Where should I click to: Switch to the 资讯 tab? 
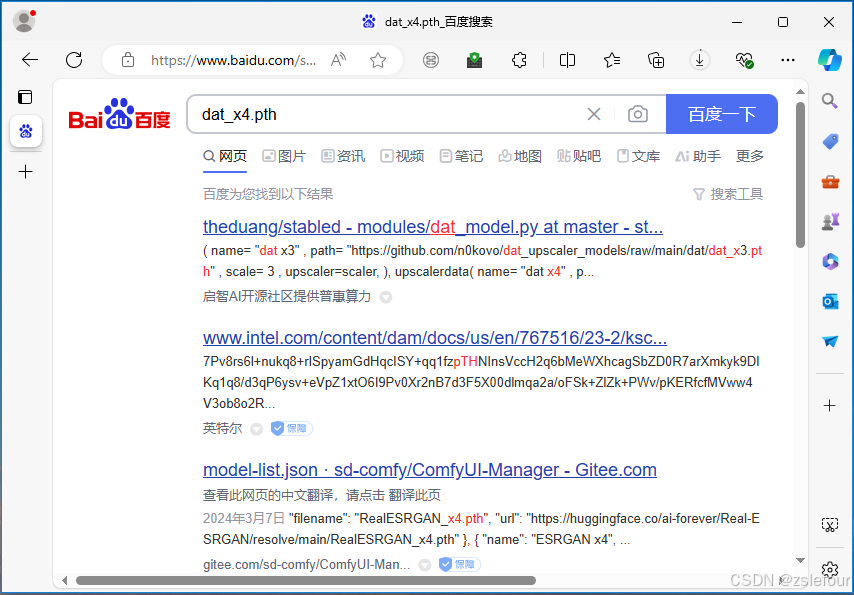click(343, 156)
